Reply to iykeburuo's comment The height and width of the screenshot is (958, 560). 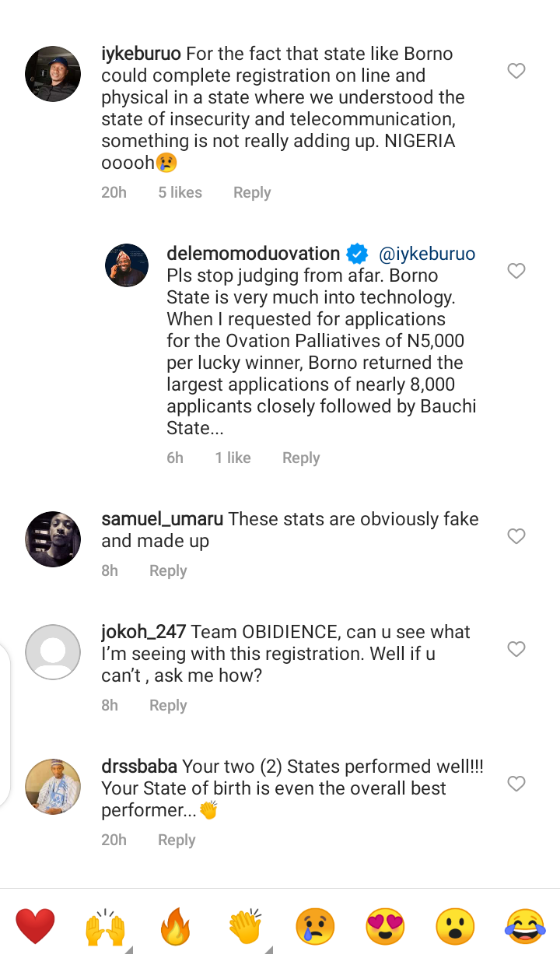[x=252, y=192]
